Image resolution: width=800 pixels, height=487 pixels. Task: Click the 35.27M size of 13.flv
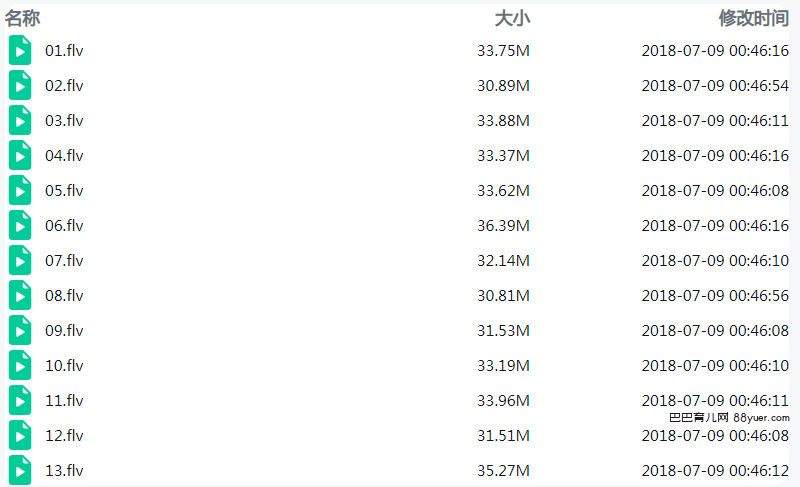[x=504, y=470]
